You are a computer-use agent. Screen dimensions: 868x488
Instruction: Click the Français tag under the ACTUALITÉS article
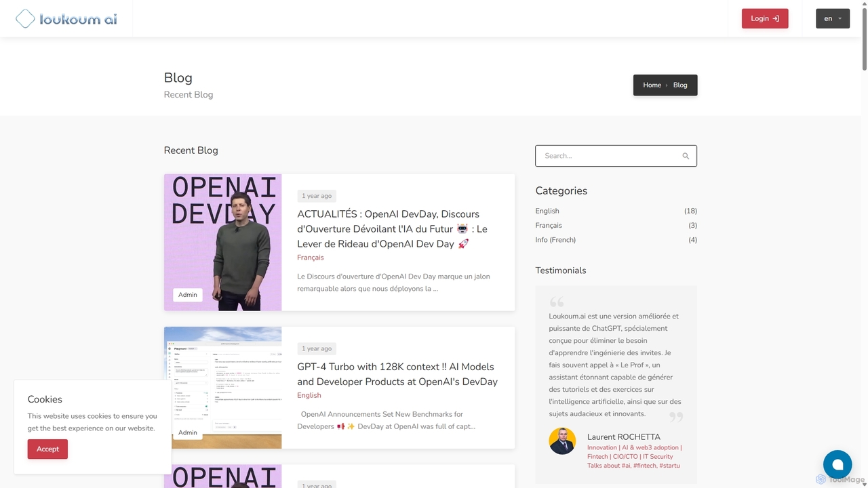pos(311,258)
